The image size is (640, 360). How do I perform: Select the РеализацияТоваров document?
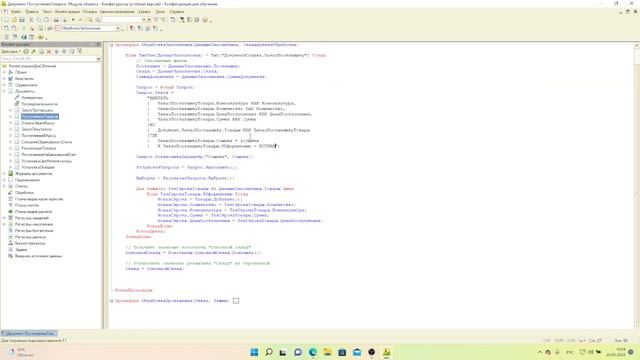tap(38, 148)
